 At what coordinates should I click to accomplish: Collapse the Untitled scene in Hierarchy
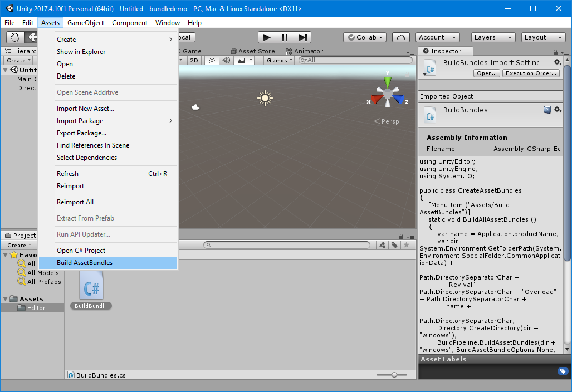(5, 70)
